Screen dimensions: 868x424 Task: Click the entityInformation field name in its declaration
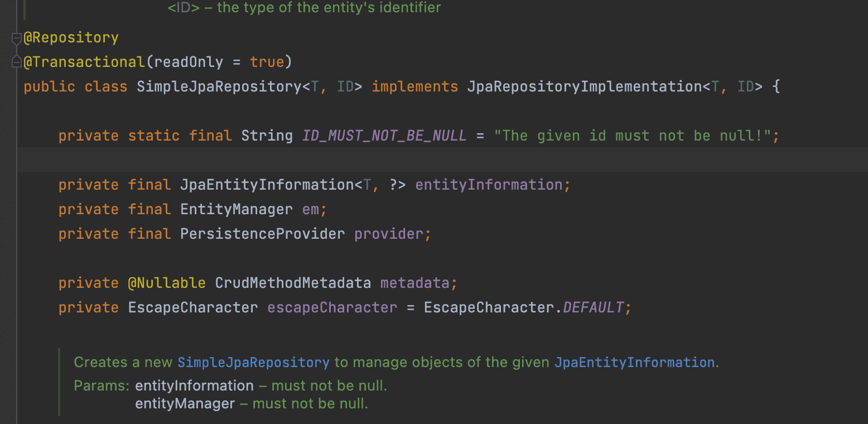coord(489,185)
